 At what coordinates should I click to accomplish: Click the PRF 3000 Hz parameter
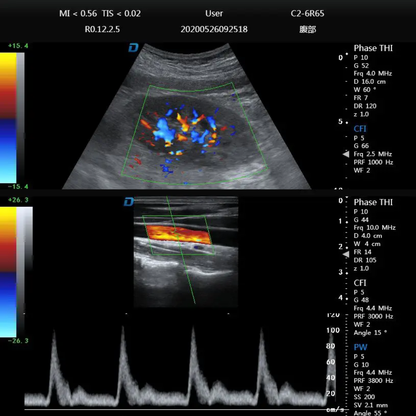(x=373, y=316)
